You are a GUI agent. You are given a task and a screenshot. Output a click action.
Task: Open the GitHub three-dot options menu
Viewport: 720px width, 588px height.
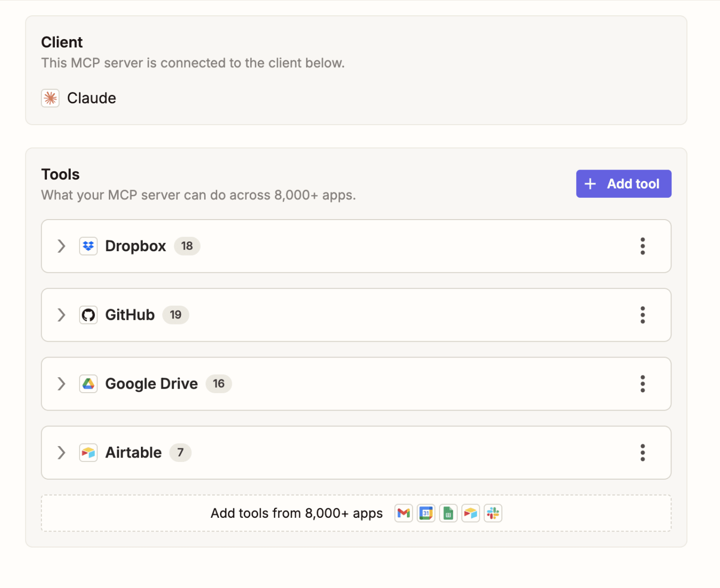click(x=643, y=315)
